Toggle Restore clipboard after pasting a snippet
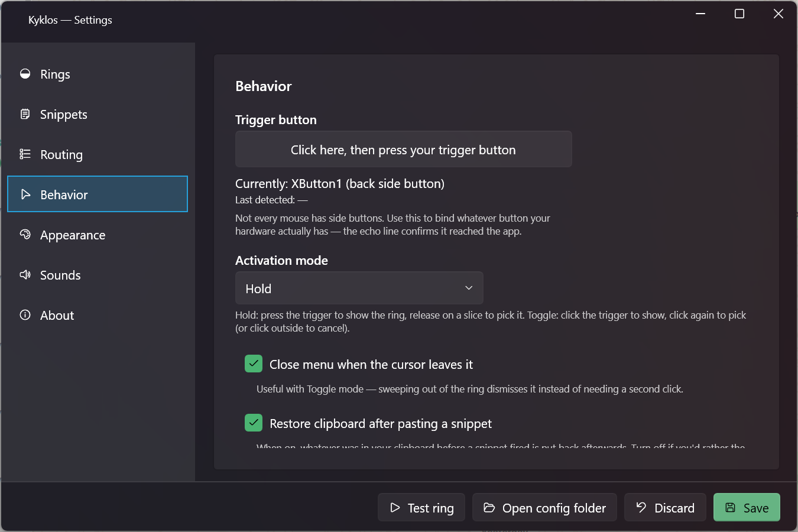The height and width of the screenshot is (532, 798). pyautogui.click(x=254, y=423)
